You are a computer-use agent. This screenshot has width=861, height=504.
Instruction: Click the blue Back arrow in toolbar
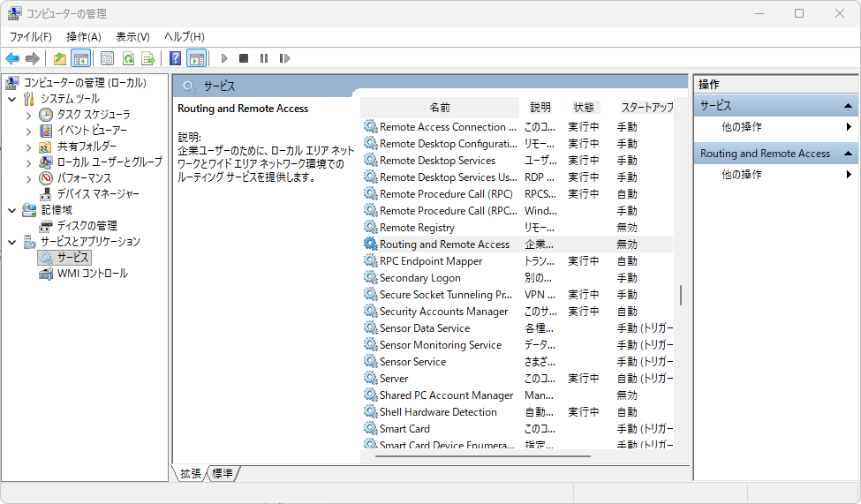coord(12,58)
